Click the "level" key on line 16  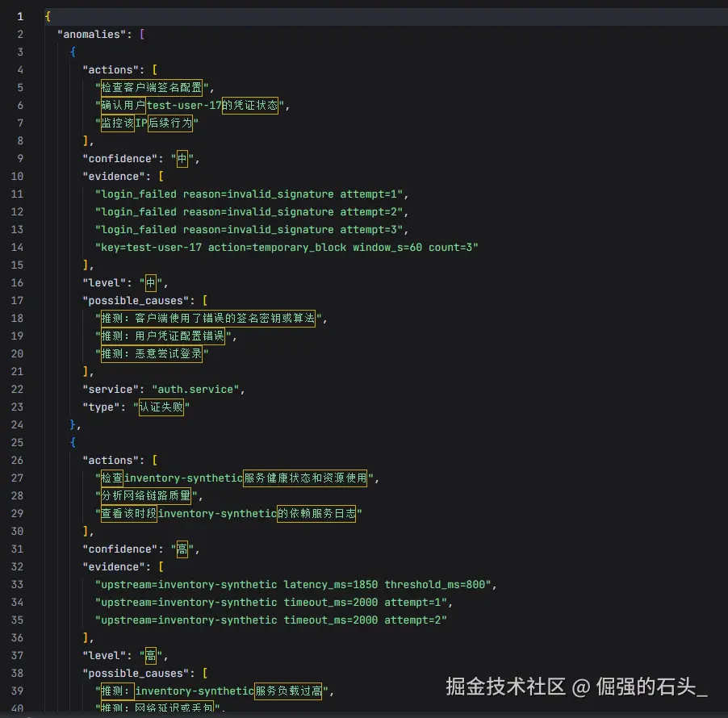click(104, 283)
